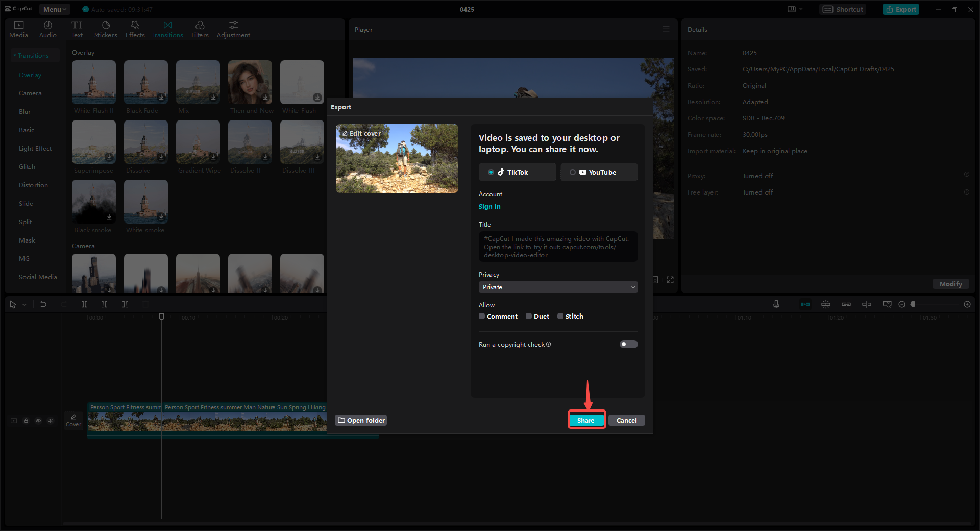Click the copyright check info icon
The image size is (980, 531).
(x=549, y=344)
